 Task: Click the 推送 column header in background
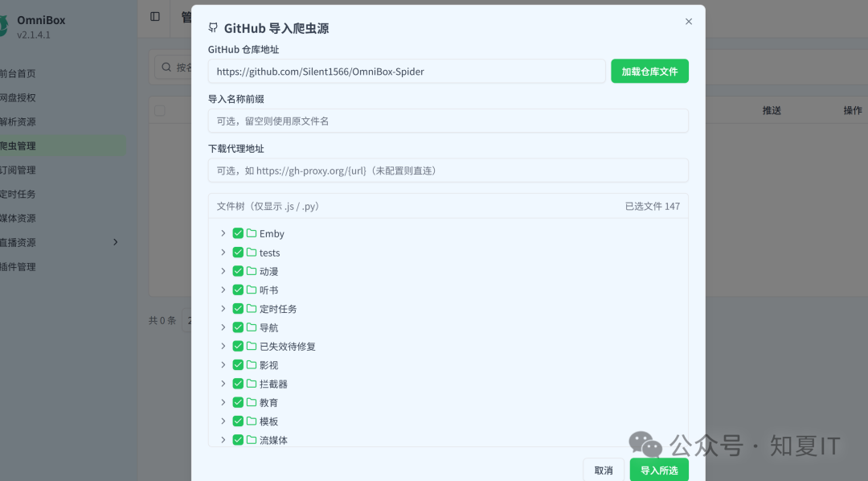tap(772, 110)
